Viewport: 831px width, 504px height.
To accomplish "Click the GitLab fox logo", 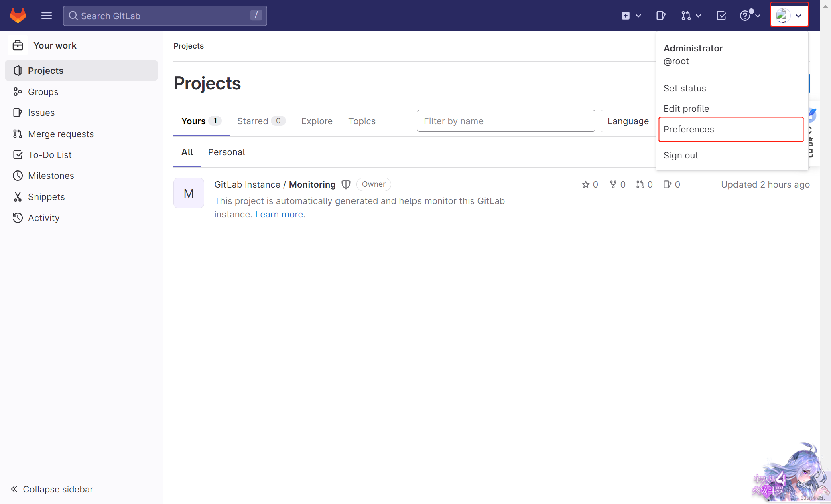I will [x=18, y=16].
